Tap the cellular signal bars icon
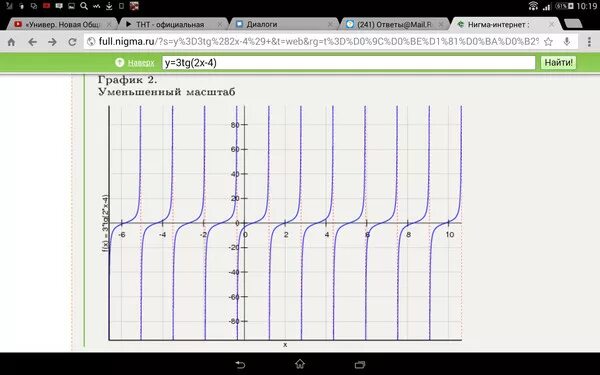 [547, 7]
